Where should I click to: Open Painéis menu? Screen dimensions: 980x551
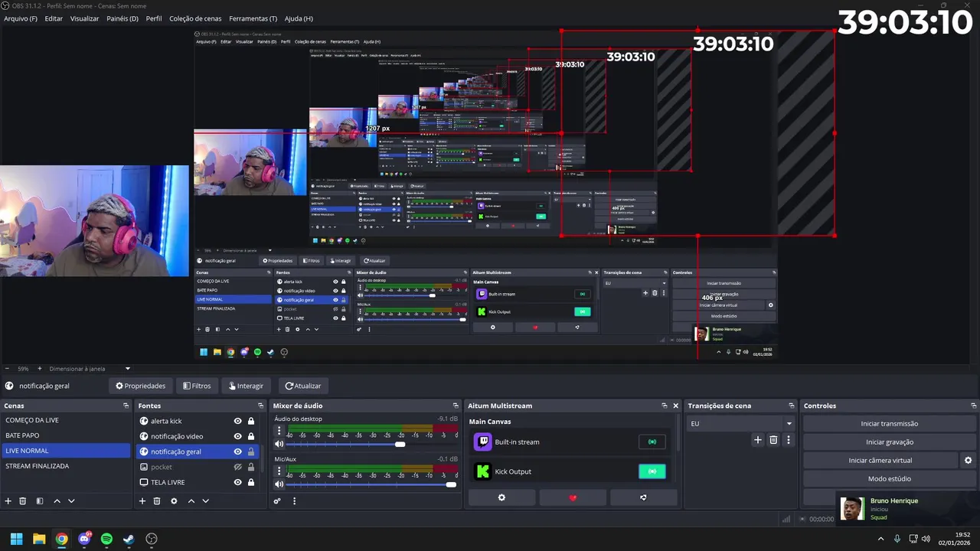[x=122, y=18]
